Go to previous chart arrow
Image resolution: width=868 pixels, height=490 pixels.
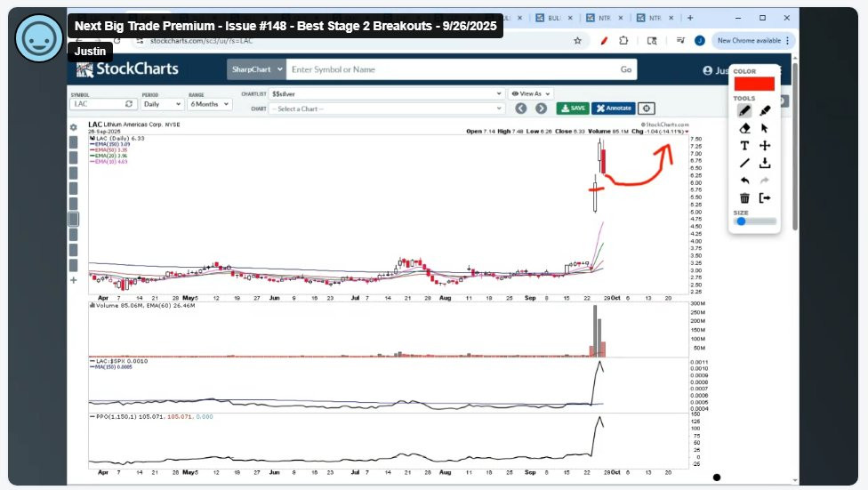click(x=521, y=108)
